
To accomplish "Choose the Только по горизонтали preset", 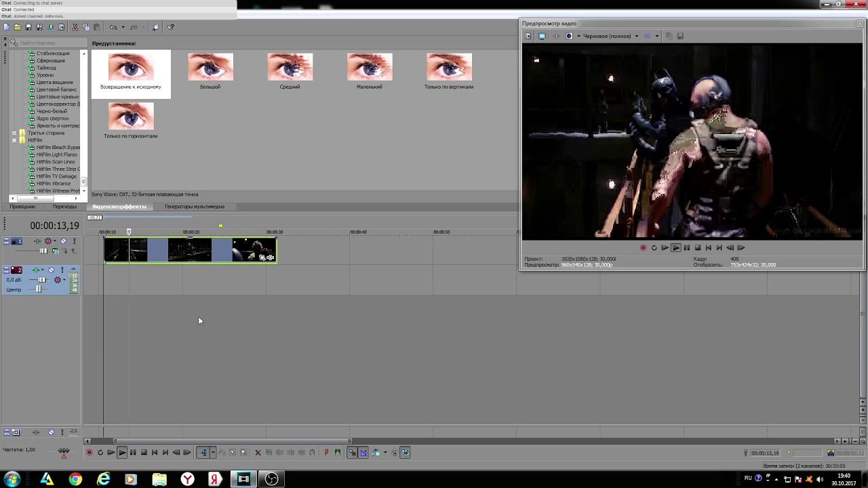I will coord(131,116).
